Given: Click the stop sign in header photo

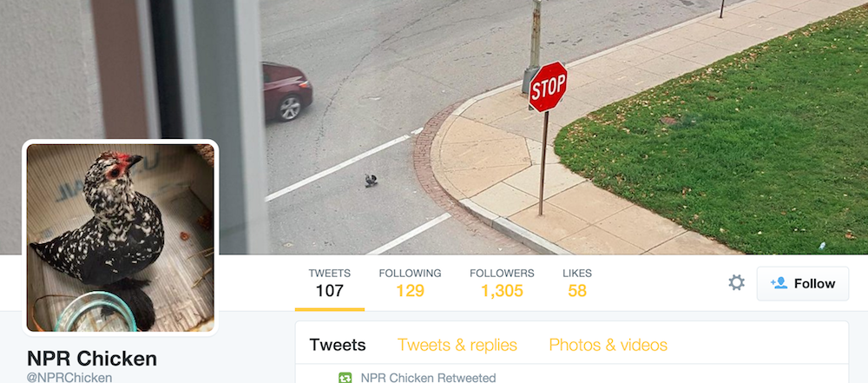Looking at the screenshot, I should [x=548, y=87].
